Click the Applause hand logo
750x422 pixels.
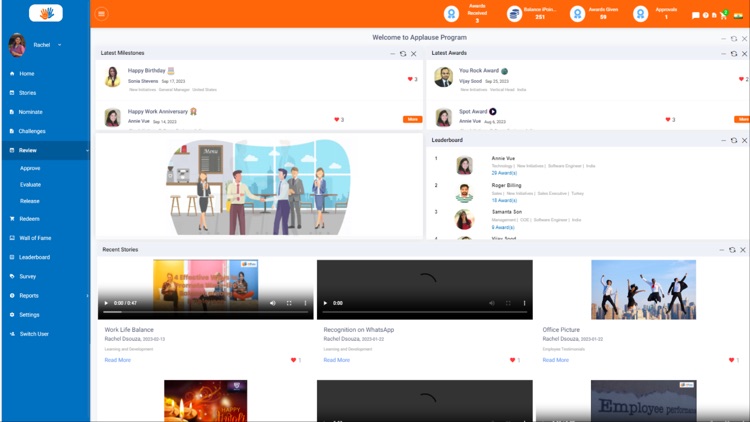46,13
